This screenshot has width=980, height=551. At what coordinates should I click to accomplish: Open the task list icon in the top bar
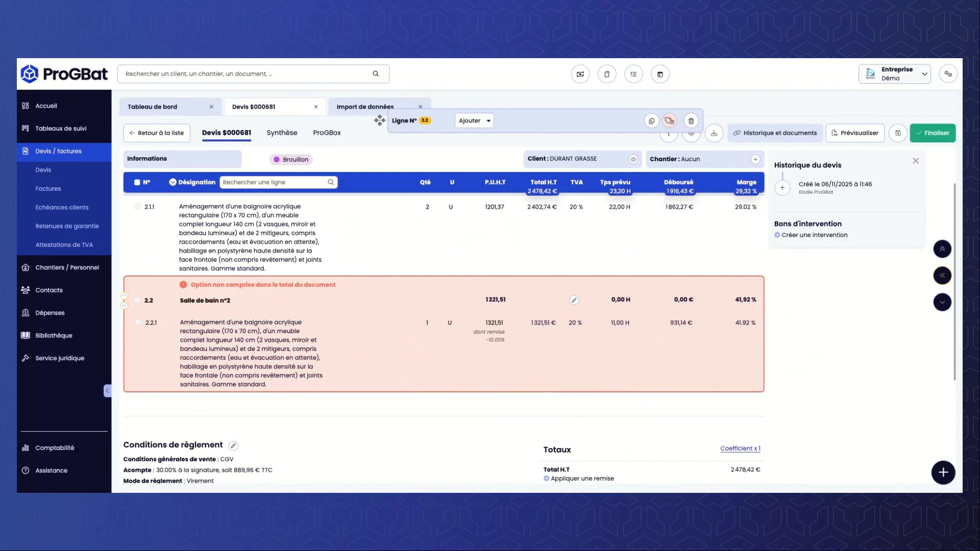click(x=633, y=74)
